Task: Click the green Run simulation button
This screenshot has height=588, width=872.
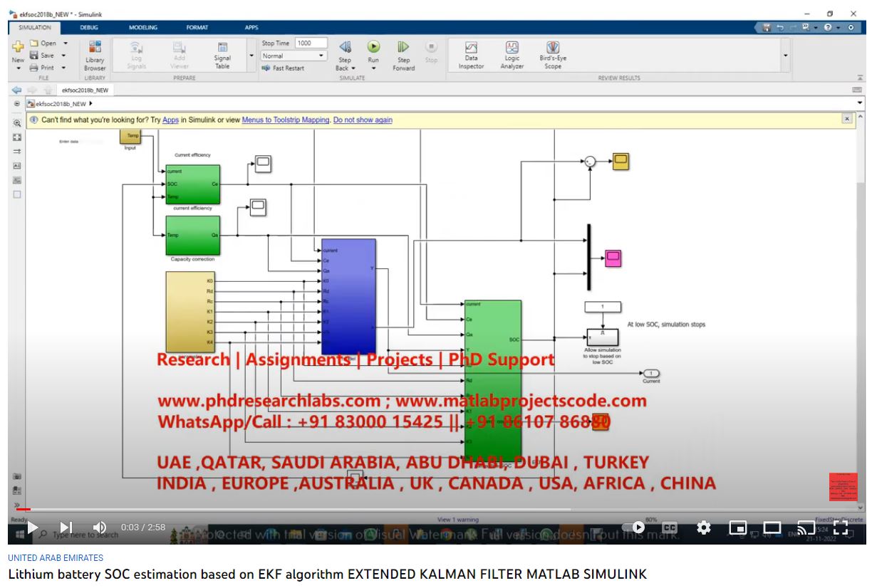Action: click(x=373, y=47)
